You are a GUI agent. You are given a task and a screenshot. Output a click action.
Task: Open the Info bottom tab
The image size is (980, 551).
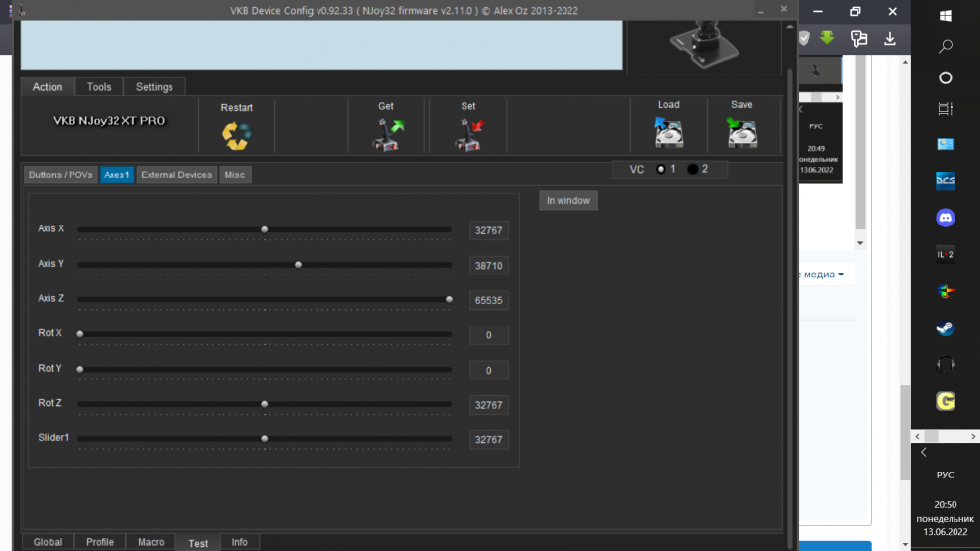(239, 542)
